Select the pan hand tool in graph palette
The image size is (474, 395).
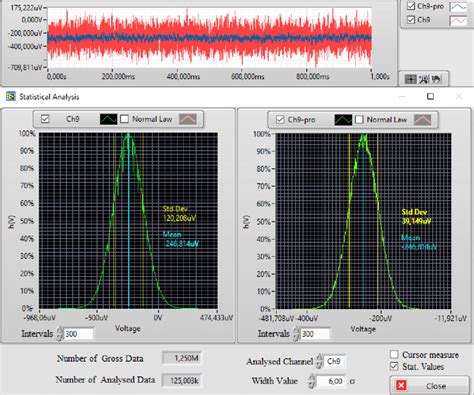click(436, 79)
